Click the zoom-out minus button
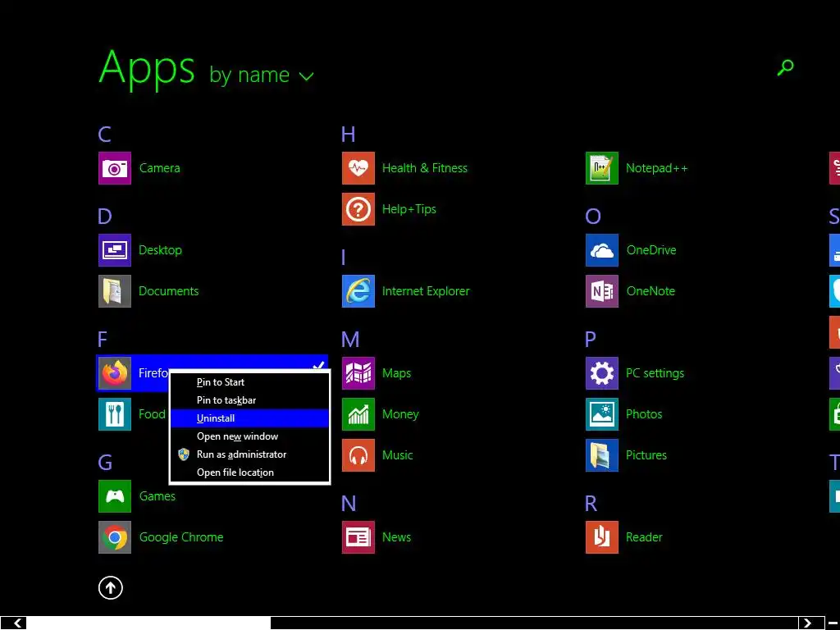Viewport: 840px width, 630px height. point(832,623)
